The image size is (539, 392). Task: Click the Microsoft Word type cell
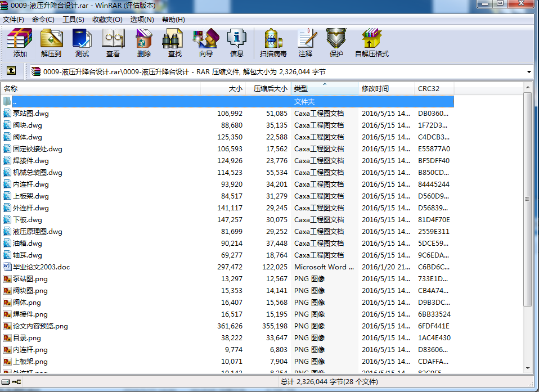(324, 267)
